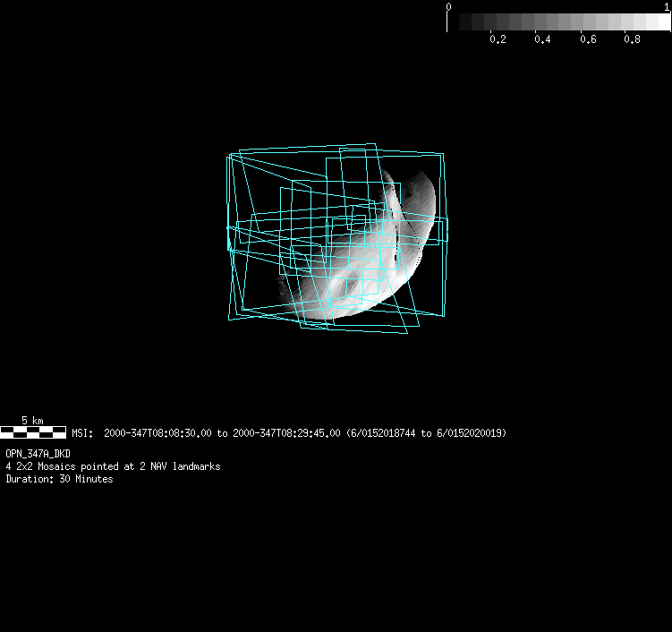The height and width of the screenshot is (632, 672).
Task: Select end time 2000-347T08:29:45.00
Action: tap(286, 433)
